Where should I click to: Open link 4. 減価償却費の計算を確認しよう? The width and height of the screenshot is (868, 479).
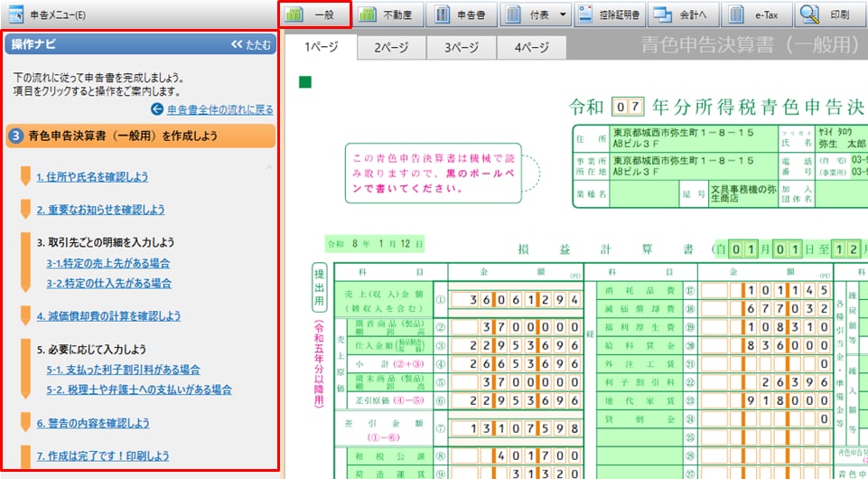tap(108, 316)
